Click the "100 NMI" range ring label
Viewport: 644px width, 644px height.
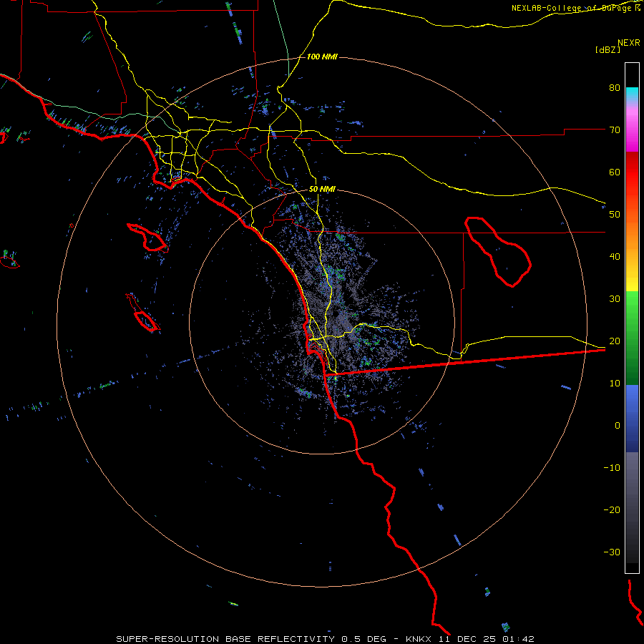click(322, 57)
